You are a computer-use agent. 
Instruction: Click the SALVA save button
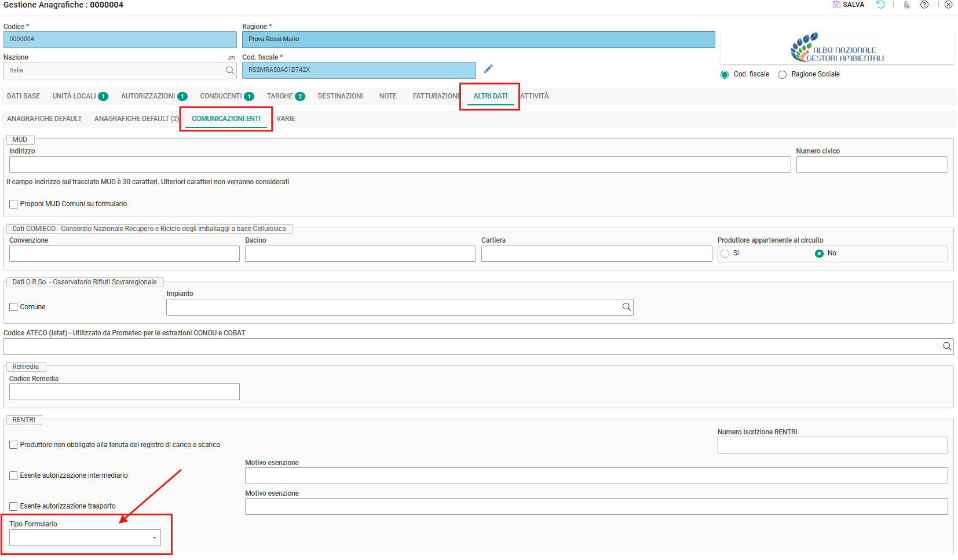849,5
